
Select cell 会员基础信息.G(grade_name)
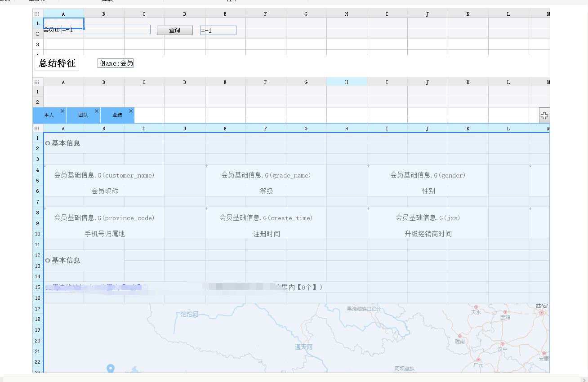266,175
